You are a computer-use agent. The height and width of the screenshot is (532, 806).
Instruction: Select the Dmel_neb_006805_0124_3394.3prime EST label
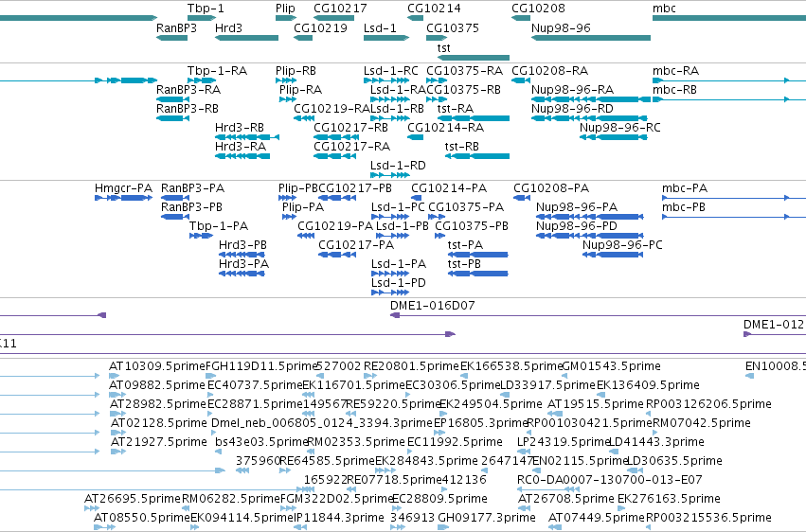pyautogui.click(x=322, y=423)
